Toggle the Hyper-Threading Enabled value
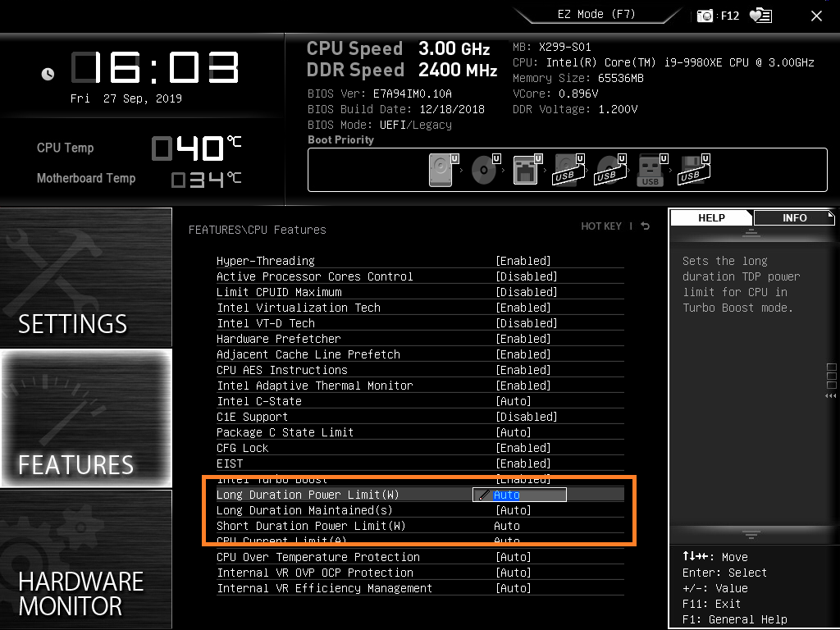 click(x=523, y=261)
